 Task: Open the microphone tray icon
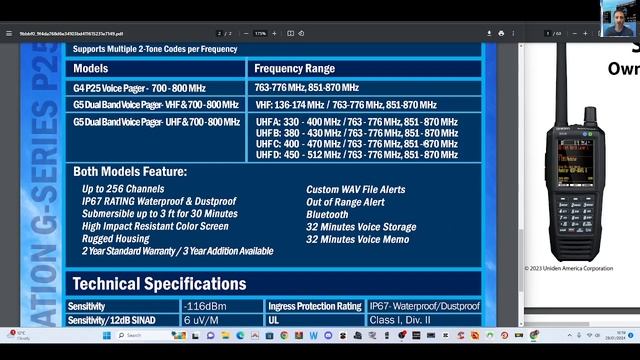pos(579,336)
